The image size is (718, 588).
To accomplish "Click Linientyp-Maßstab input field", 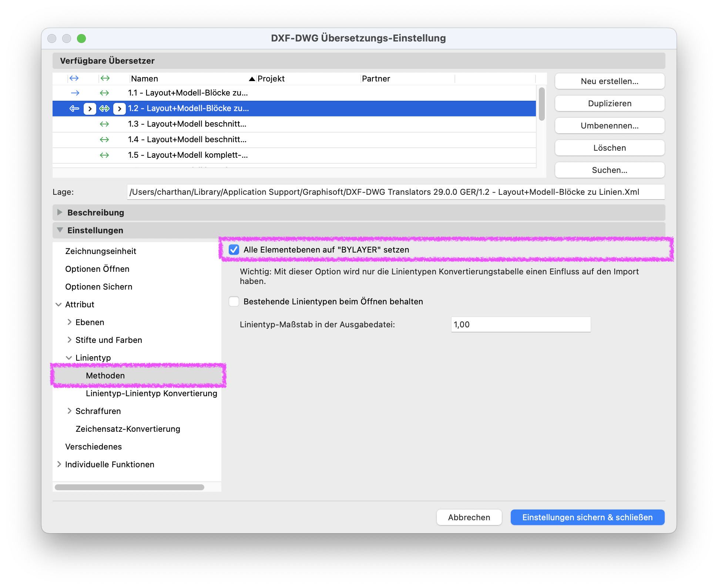I will (x=521, y=324).
